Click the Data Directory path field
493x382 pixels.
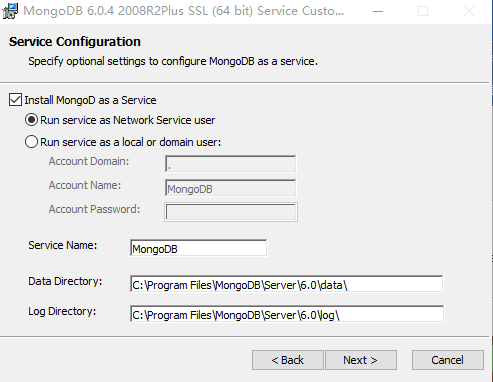287,284
